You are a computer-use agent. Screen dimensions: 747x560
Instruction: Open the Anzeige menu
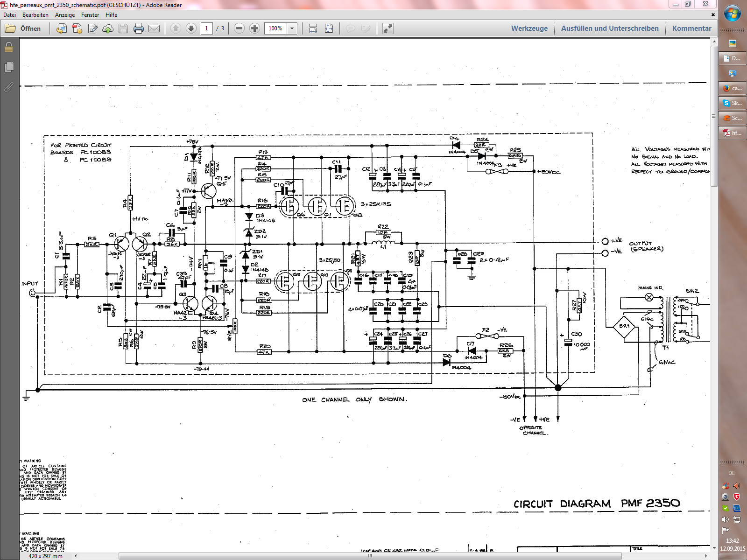pyautogui.click(x=65, y=15)
